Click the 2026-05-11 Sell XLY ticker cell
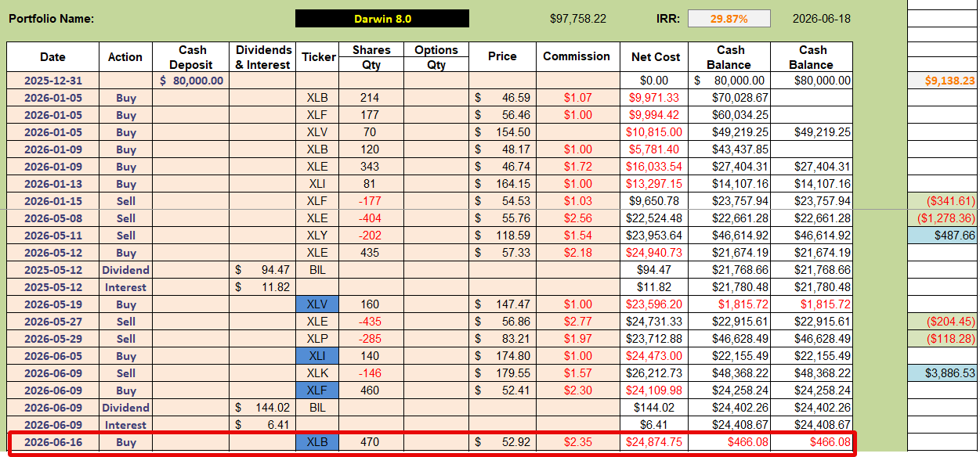980x457 pixels. pyautogui.click(x=319, y=236)
